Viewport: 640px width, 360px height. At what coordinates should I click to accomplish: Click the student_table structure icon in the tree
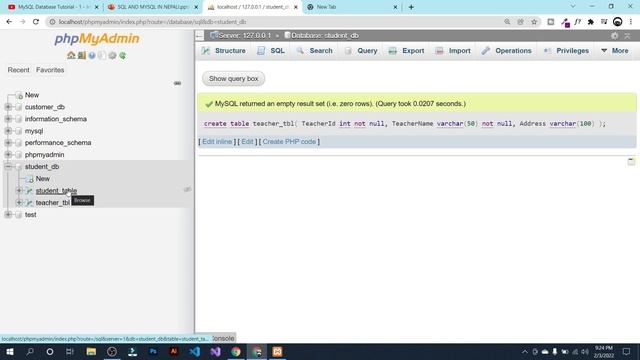[29, 191]
